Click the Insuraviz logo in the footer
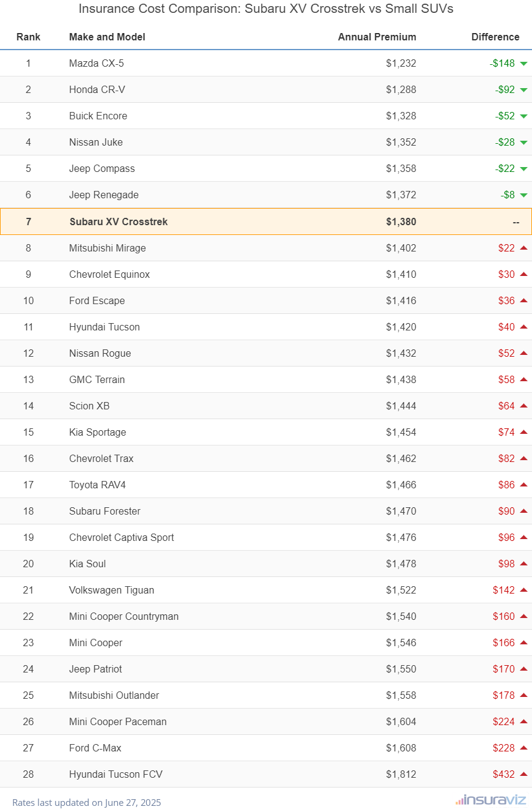532x812 pixels. click(x=487, y=800)
